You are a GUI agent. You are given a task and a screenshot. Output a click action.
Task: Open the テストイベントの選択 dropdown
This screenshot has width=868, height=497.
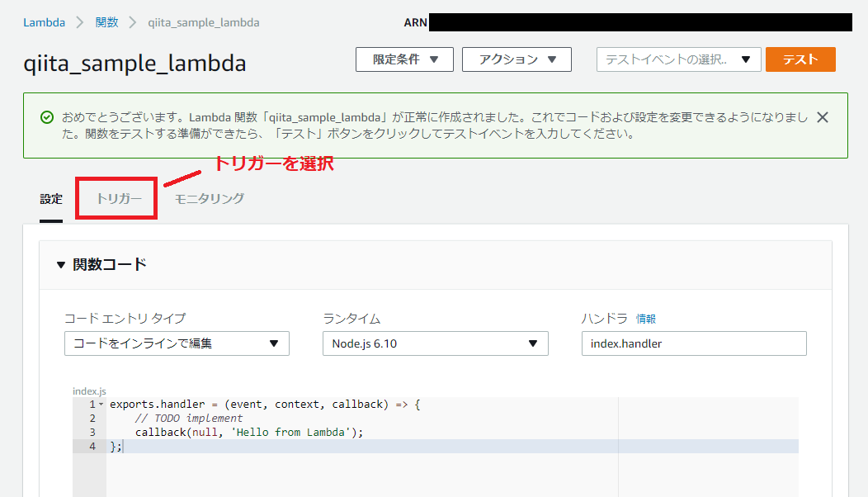tap(678, 59)
